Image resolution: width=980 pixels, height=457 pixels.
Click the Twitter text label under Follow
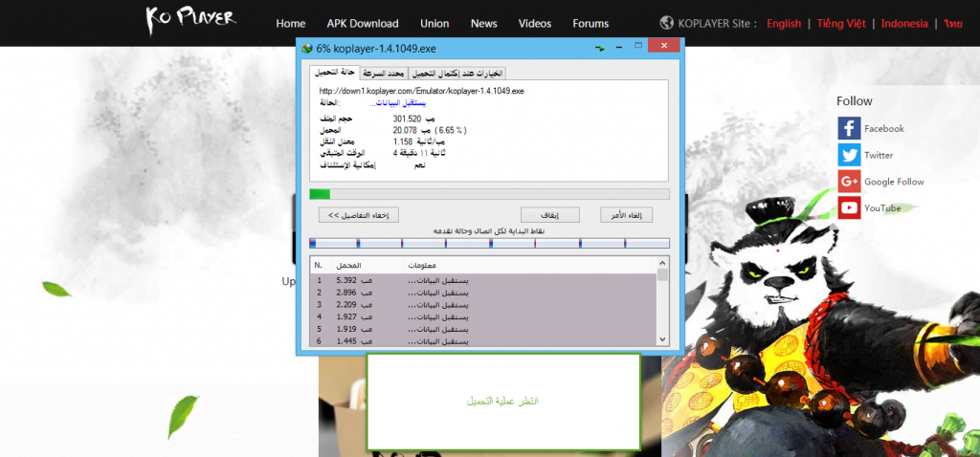tap(879, 156)
